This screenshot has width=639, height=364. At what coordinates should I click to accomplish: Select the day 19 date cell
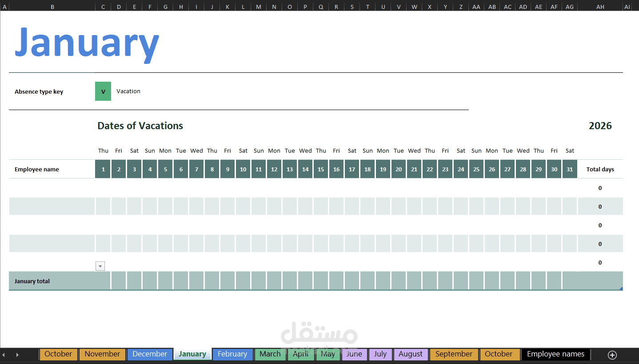pyautogui.click(x=383, y=170)
